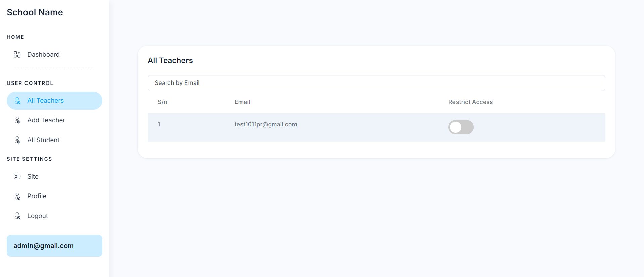644x277 pixels.
Task: Open the Dashboard menu label
Action: coord(43,54)
